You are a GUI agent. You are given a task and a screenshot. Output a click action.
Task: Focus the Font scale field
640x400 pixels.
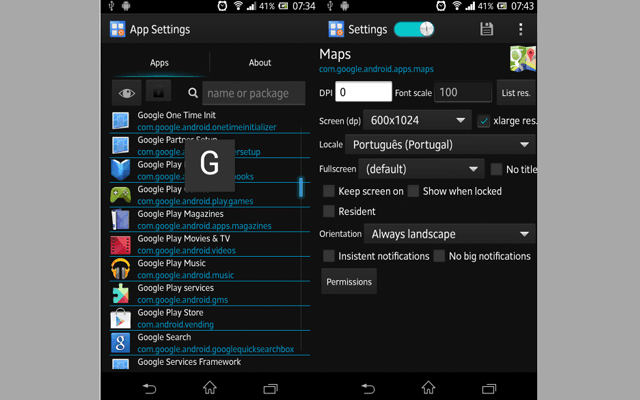point(463,92)
